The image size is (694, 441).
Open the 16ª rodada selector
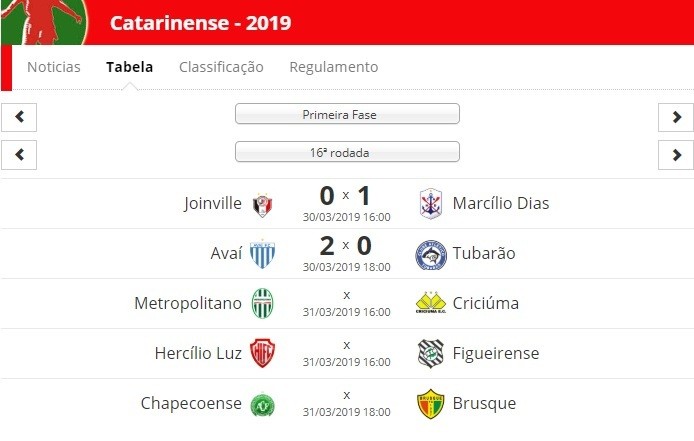point(347,152)
